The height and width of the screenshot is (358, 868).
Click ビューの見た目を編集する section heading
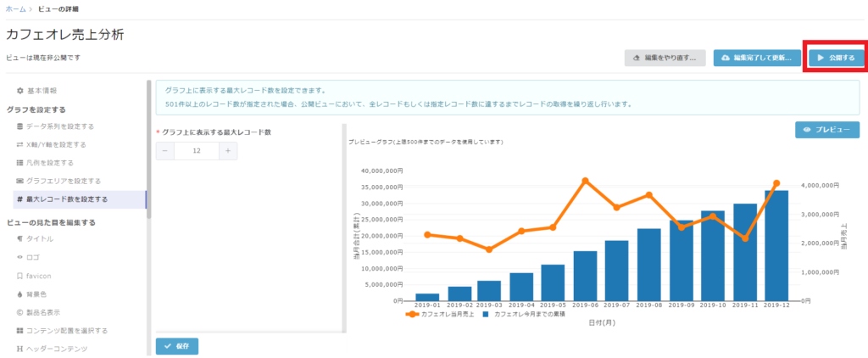(x=51, y=222)
